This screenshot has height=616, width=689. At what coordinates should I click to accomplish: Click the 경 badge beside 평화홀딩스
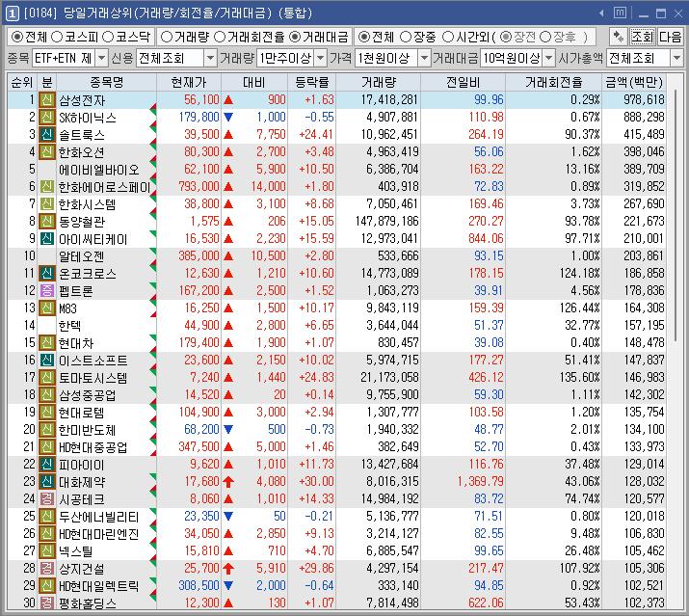[46, 603]
